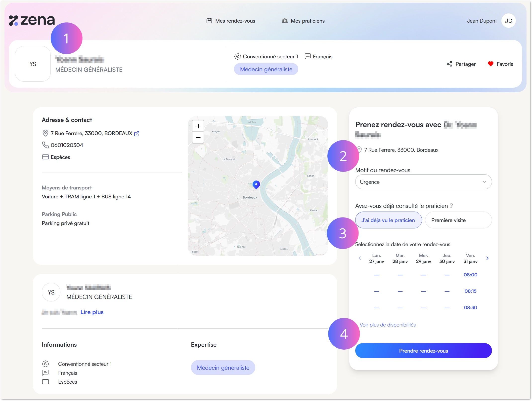Viewport: 532px width, 401px height.
Task: Choose the 08:00 Friday time slot
Action: coord(470,275)
